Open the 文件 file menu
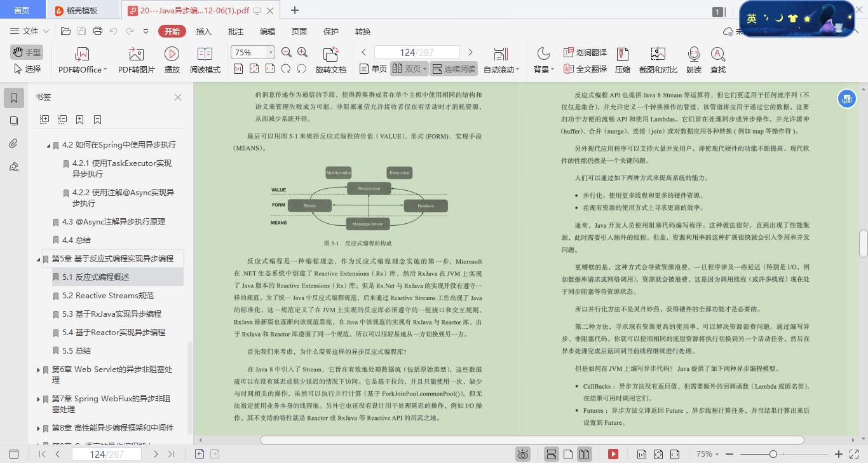The width and height of the screenshot is (868, 463). click(29, 31)
